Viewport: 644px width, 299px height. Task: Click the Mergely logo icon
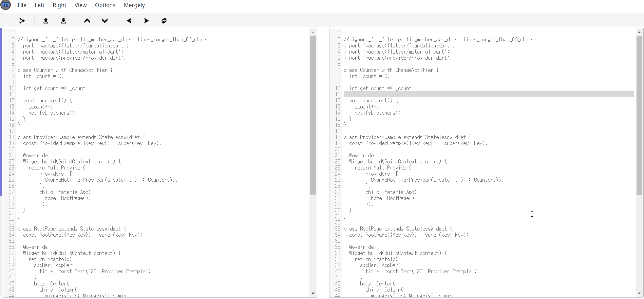click(x=6, y=5)
